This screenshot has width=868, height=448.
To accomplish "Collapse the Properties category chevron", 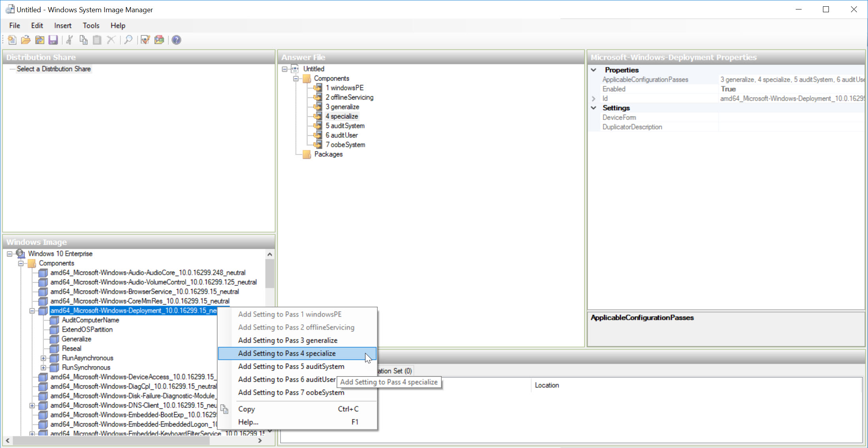I will click(593, 70).
